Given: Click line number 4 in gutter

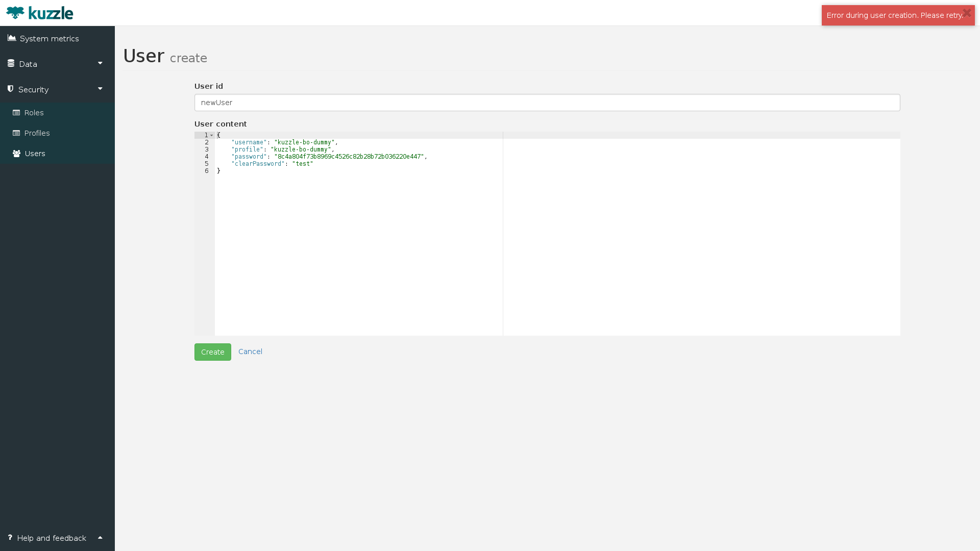Looking at the screenshot, I should [207, 157].
